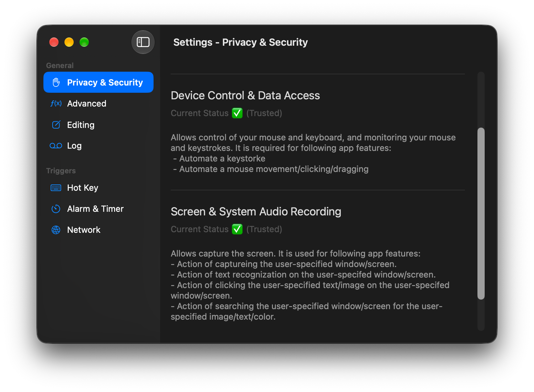The width and height of the screenshot is (534, 392).
Task: Click the timer icon beside Alarm & Timer
Action: [56, 209]
